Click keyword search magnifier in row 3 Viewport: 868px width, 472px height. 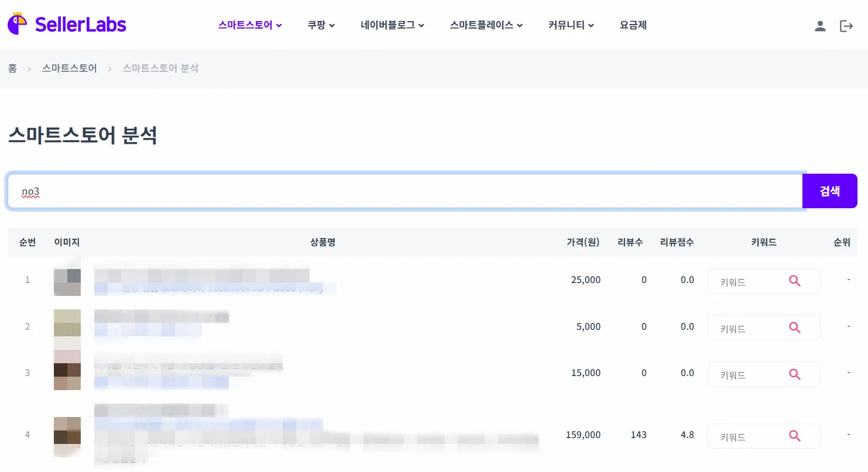click(x=794, y=374)
